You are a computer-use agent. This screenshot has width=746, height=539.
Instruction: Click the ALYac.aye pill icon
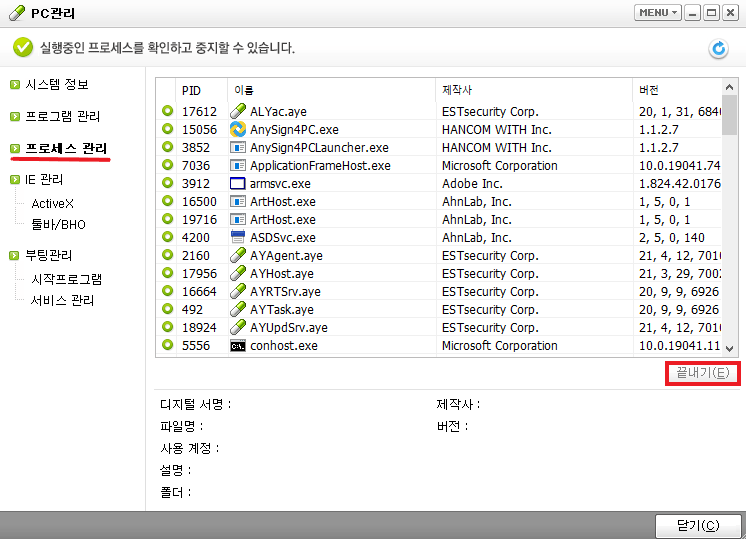tap(237, 111)
